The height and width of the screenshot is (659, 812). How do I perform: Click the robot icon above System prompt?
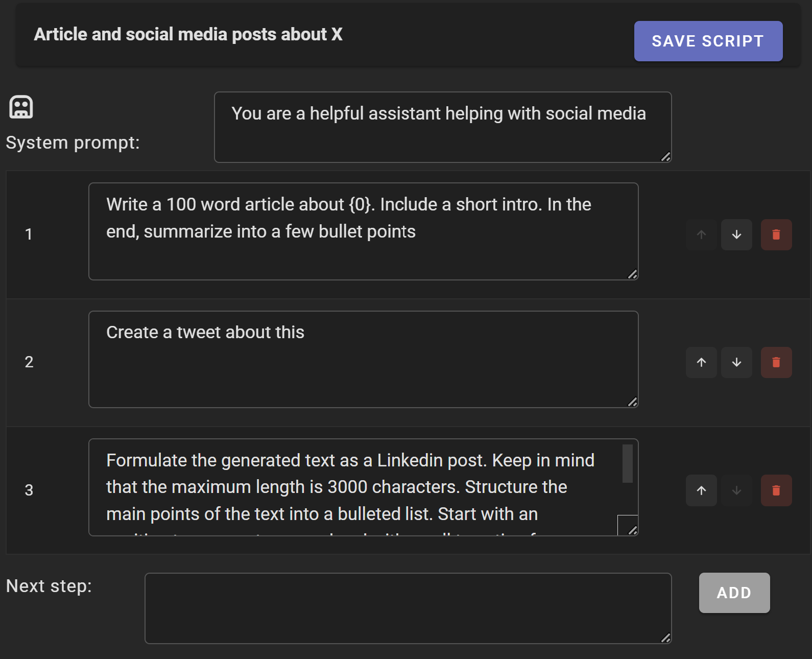(21, 107)
